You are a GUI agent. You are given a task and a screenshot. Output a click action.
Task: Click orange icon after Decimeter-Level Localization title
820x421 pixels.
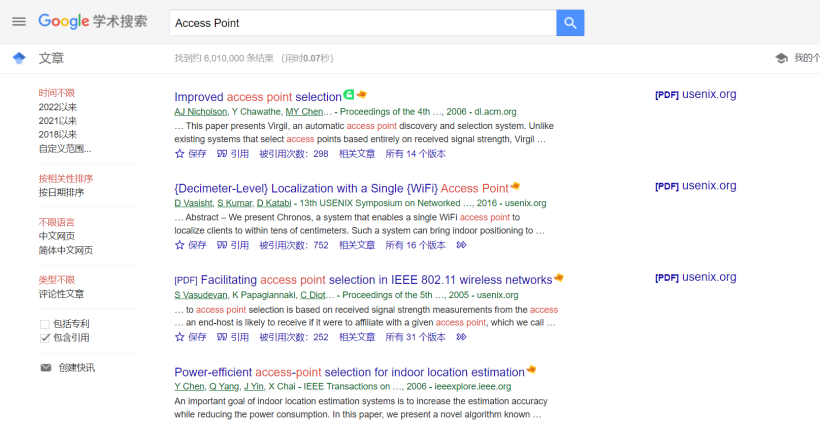click(515, 186)
